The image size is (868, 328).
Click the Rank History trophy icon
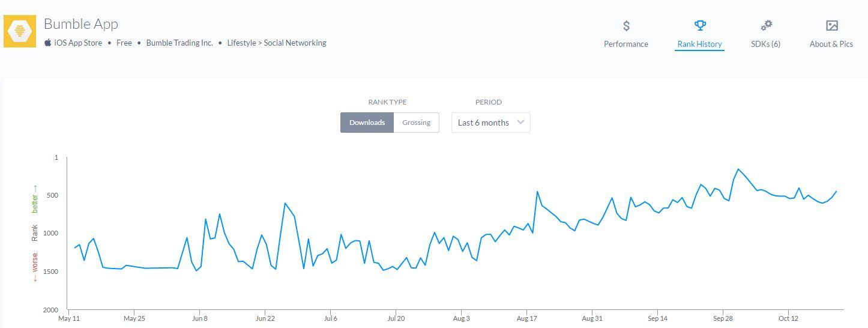pos(700,25)
